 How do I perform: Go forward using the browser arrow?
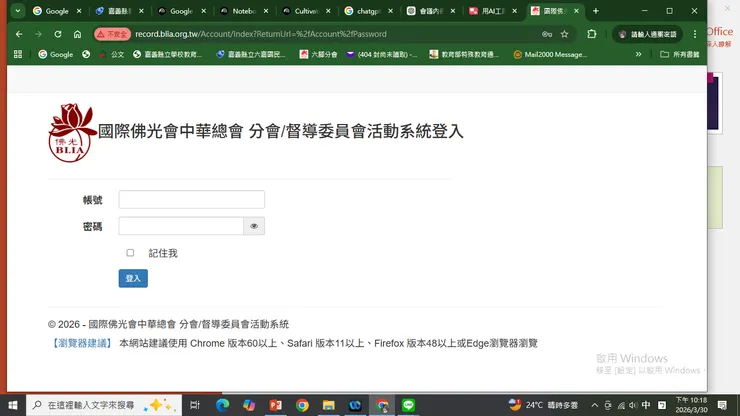tap(38, 34)
